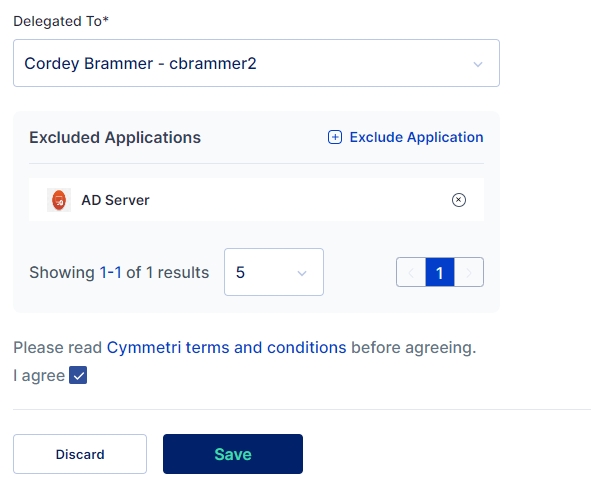
Task: Click the Exclude Application link text
Action: point(416,137)
